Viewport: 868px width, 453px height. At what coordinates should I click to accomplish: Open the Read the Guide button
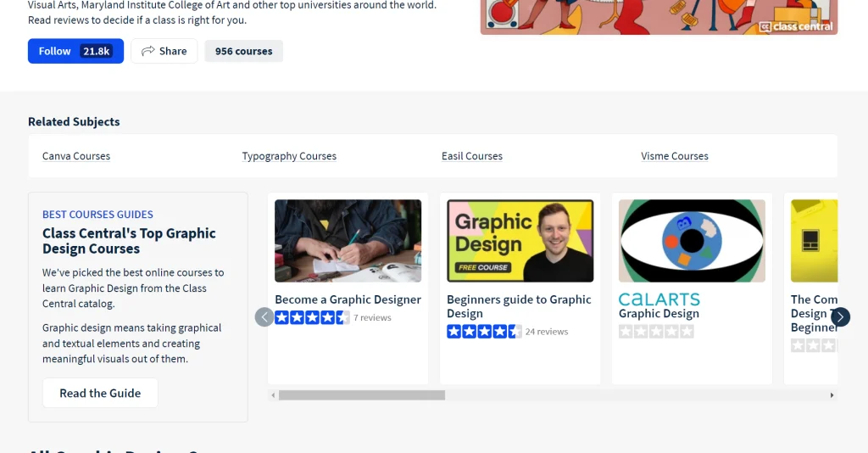(x=100, y=393)
